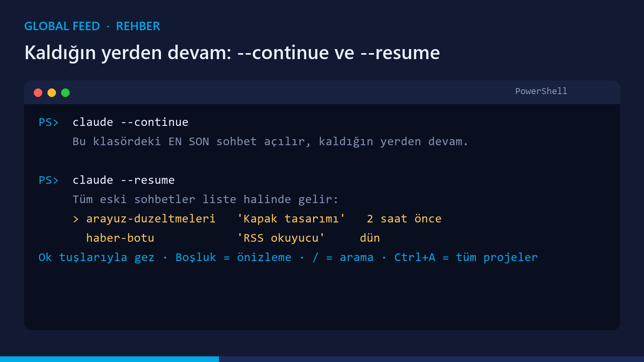The image size is (644, 362).
Task: Click the slide title about --continue ve --resume
Action: 232,53
